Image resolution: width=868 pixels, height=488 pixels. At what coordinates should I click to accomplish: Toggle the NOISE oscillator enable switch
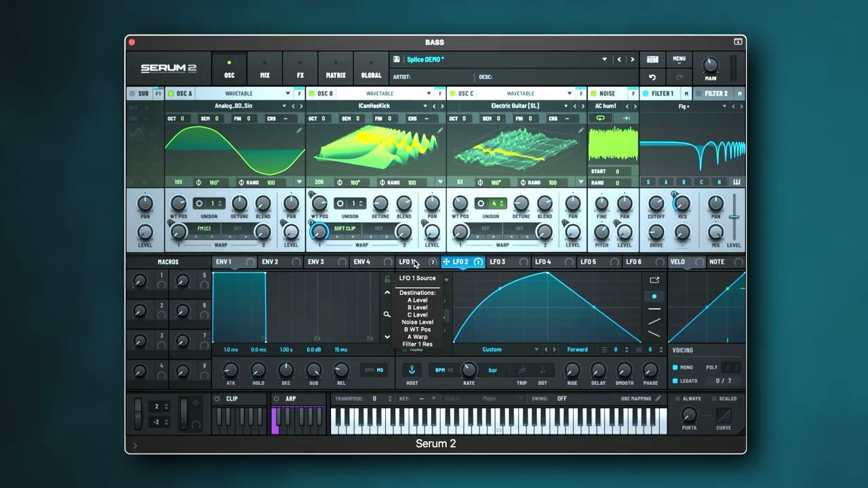593,94
